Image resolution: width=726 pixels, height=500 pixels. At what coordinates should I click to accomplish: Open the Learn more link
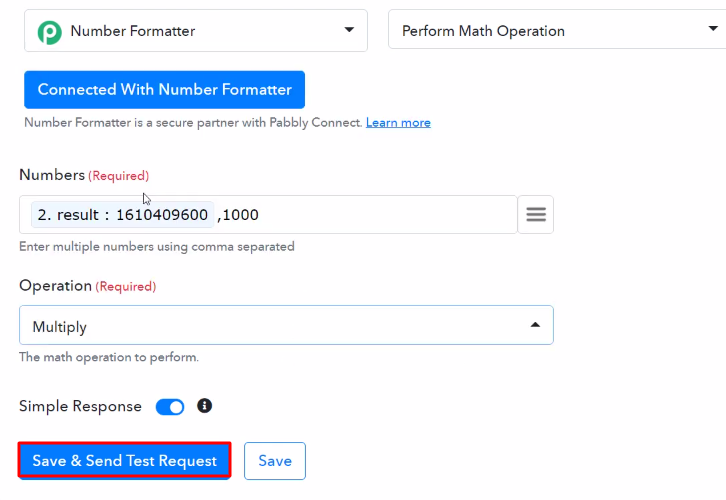coord(398,123)
